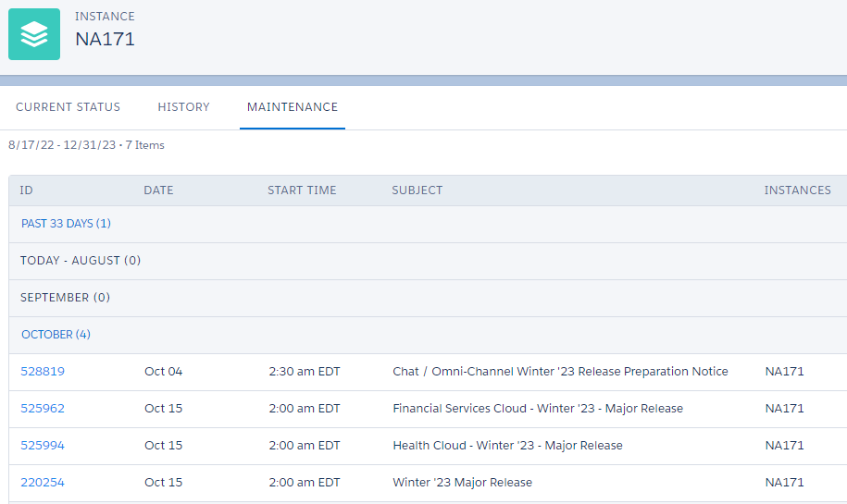
Task: Click the NA171 instance cell for record 528819
Action: point(784,371)
